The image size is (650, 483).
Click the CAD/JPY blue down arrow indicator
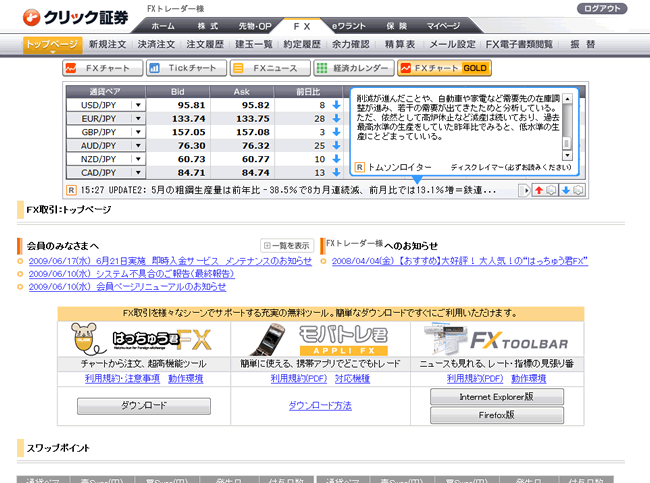[336, 172]
